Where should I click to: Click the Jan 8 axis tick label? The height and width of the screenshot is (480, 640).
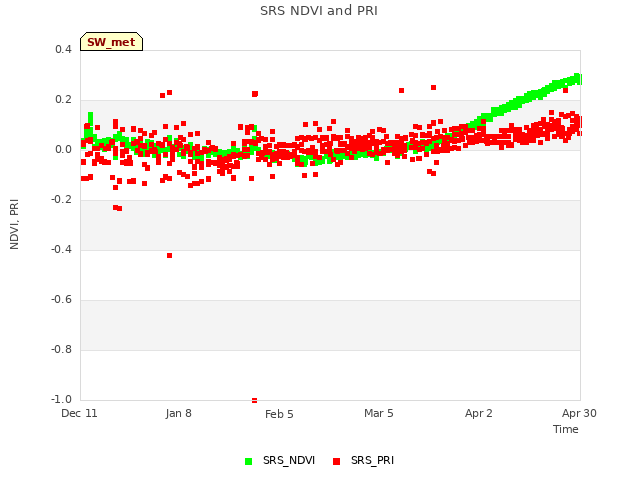(x=178, y=413)
